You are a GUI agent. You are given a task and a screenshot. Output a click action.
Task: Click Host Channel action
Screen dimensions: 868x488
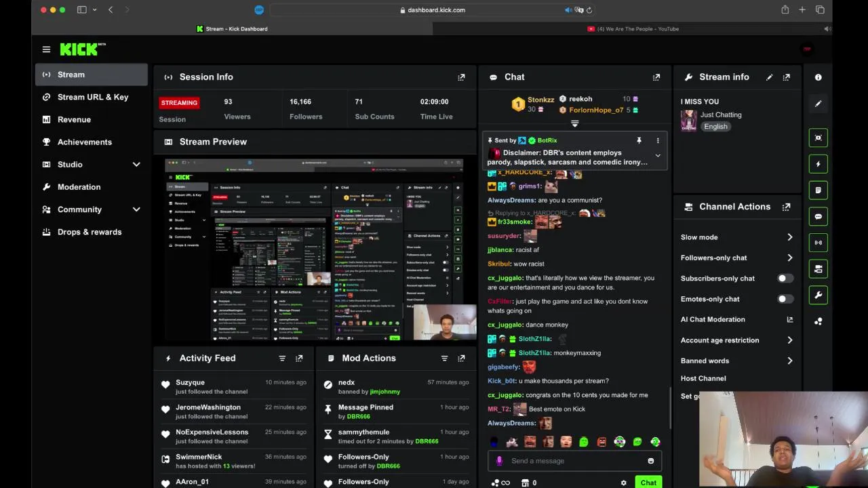703,378
